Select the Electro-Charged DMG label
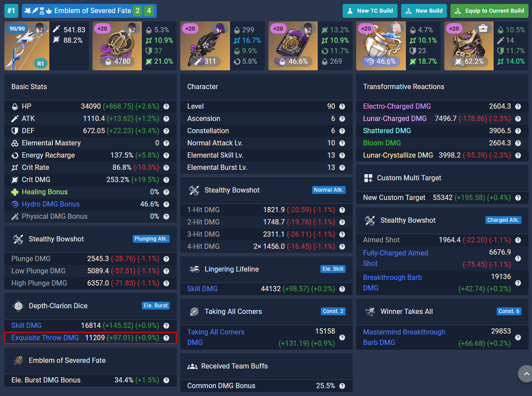Screen dimensions: 532x396 pos(397,107)
